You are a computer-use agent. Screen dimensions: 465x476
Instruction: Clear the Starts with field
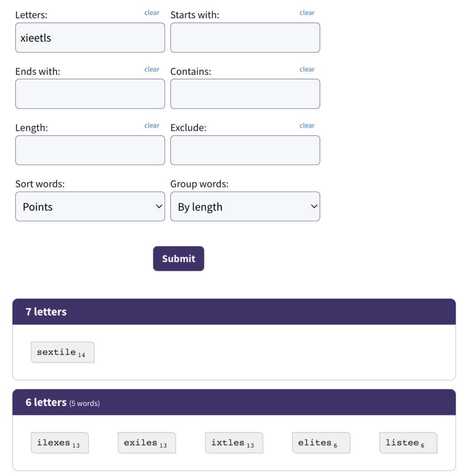click(307, 13)
